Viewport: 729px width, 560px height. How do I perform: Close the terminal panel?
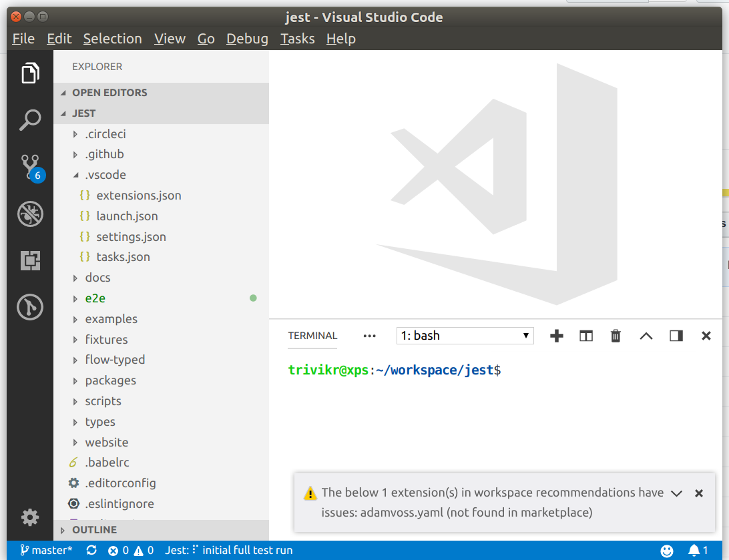coord(706,336)
